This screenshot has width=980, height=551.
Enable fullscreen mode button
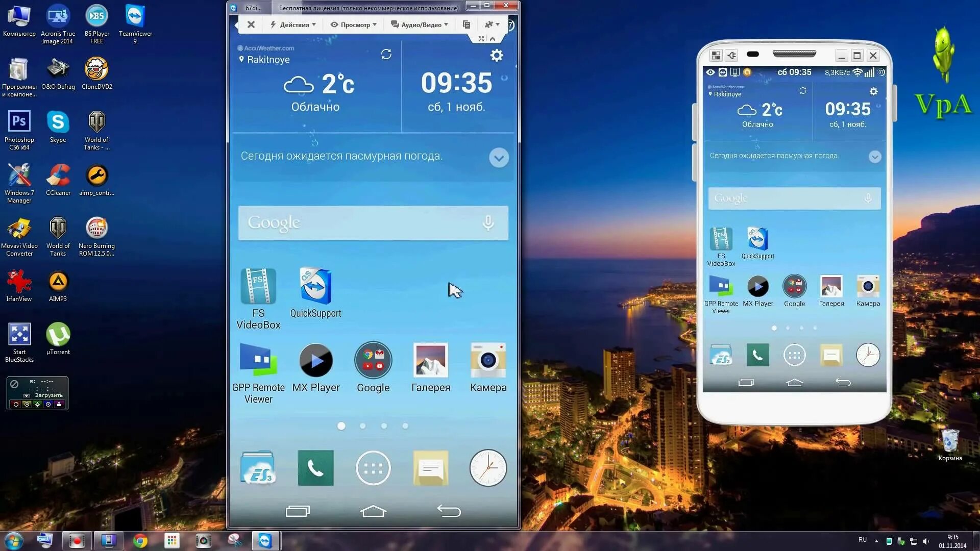point(481,38)
